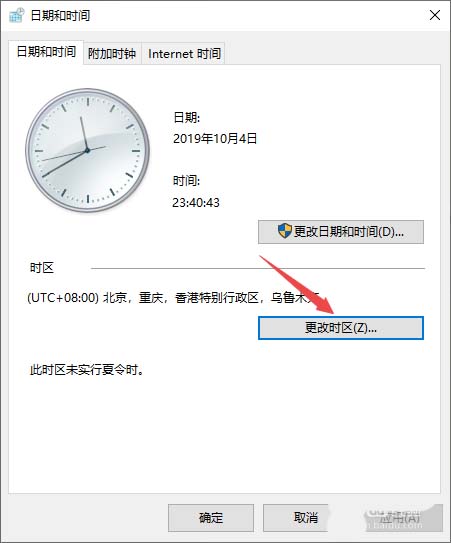
Task: Click the Date and Time title bar icon
Action: 16,16
